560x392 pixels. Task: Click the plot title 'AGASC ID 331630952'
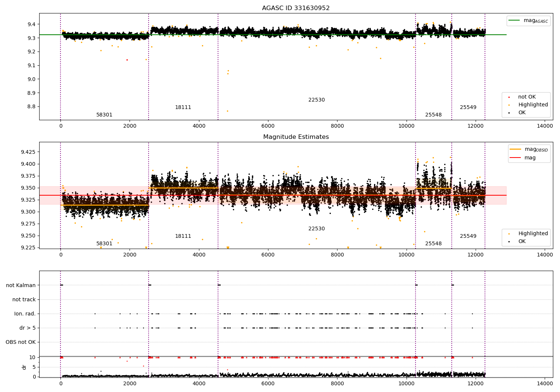pos(296,8)
